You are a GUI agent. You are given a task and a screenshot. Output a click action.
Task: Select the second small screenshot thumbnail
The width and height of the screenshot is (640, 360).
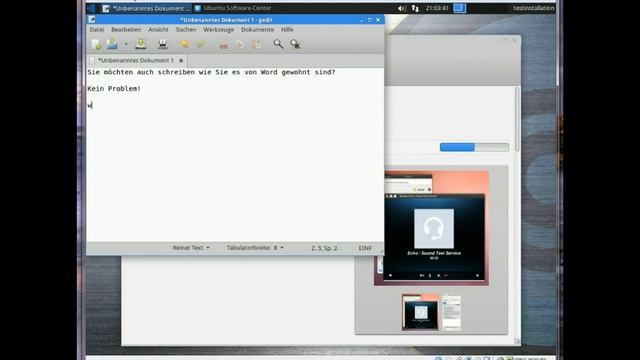point(451,312)
